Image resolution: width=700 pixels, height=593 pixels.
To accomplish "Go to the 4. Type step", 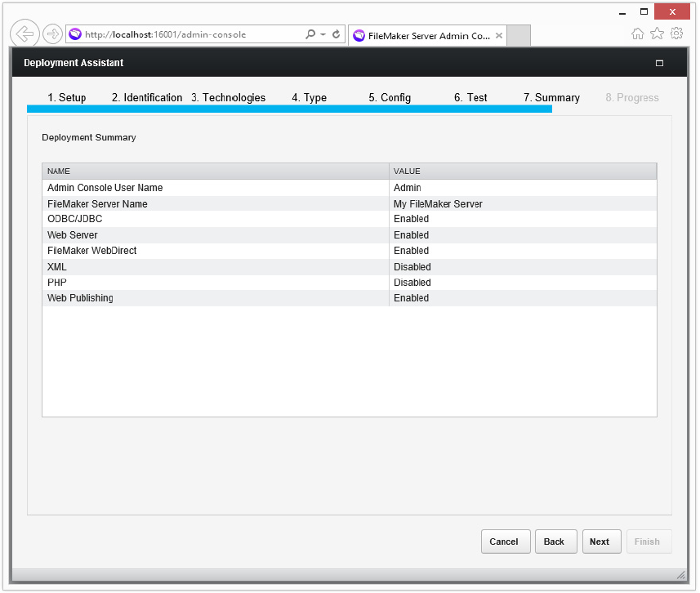I will tap(309, 97).
